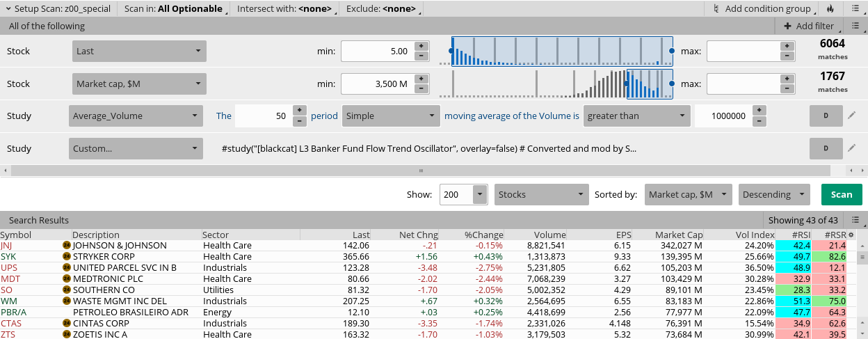
Task: Decrease the 1000000 volume threshold with minus
Action: 759,120
